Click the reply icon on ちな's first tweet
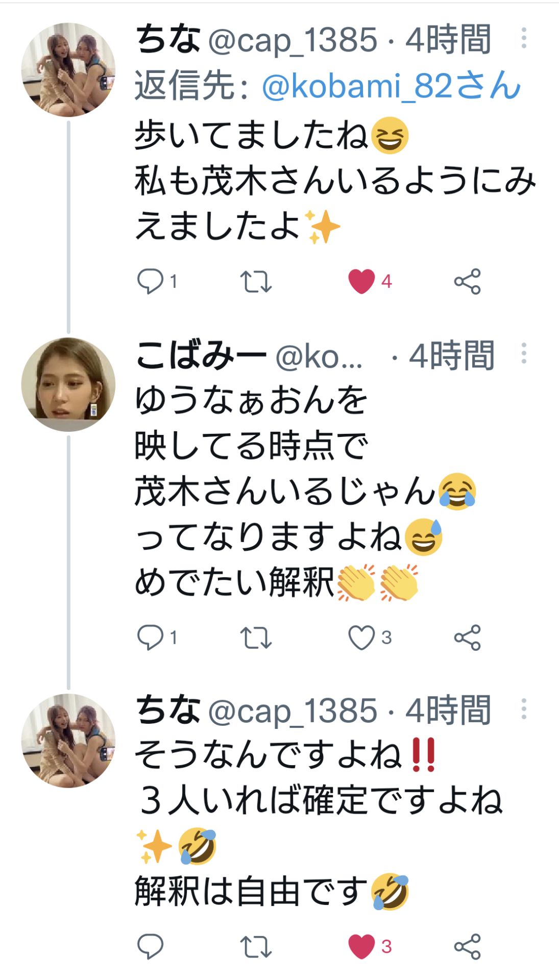The width and height of the screenshot is (559, 980). [152, 281]
